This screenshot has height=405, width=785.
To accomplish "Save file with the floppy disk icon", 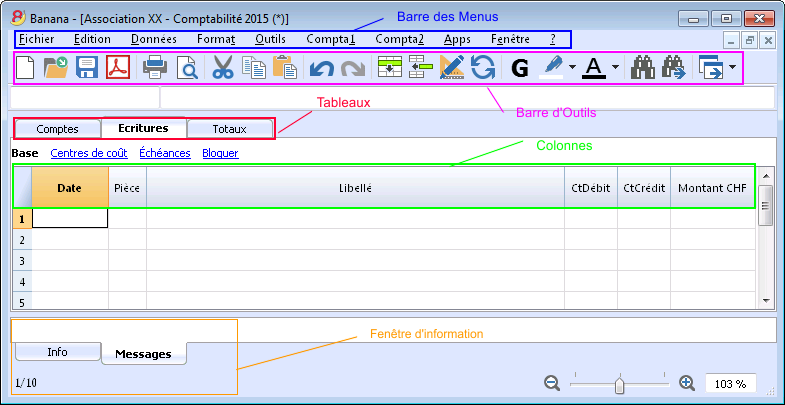I will (x=87, y=67).
